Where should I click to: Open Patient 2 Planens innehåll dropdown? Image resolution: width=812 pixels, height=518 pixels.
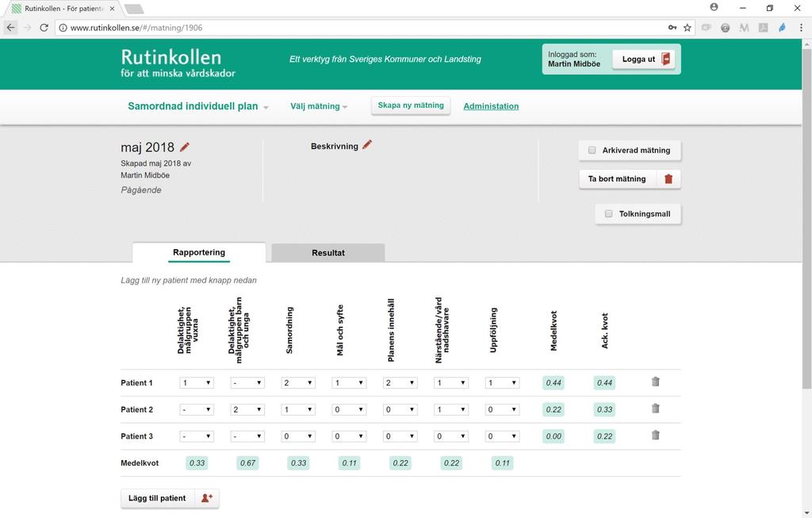coord(400,409)
